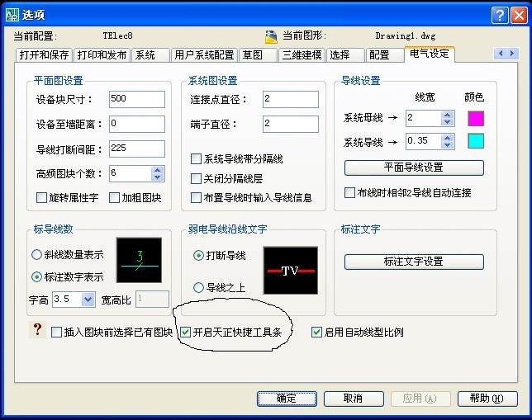Switch to 选择 tab
Viewport: 532px width, 420px height.
(345, 55)
